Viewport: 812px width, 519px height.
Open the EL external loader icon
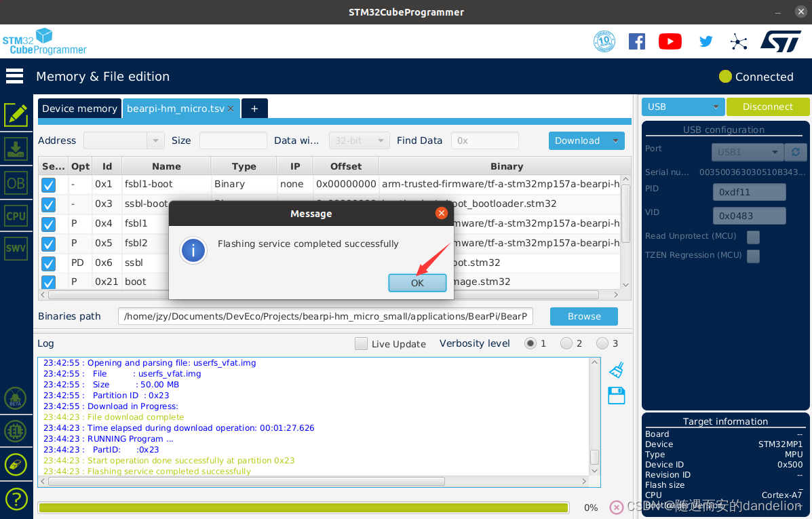click(x=16, y=431)
